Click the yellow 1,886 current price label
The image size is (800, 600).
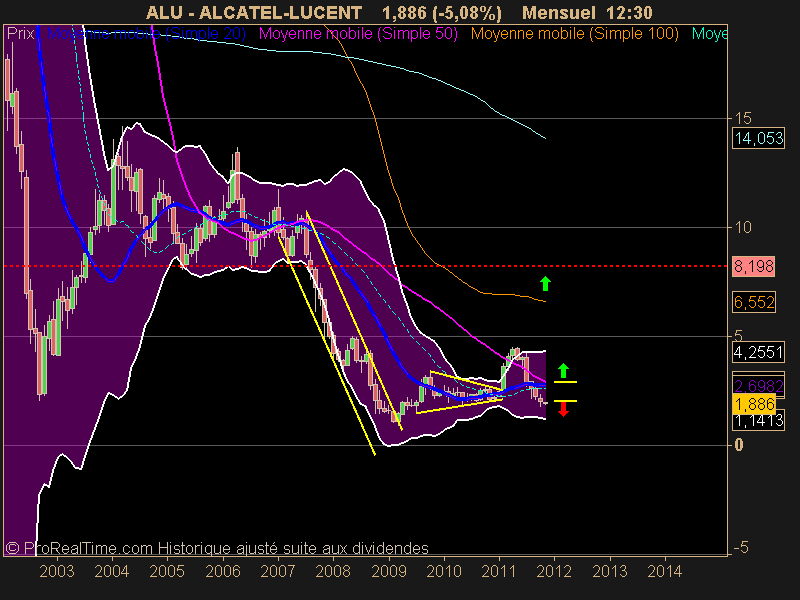coord(754,404)
